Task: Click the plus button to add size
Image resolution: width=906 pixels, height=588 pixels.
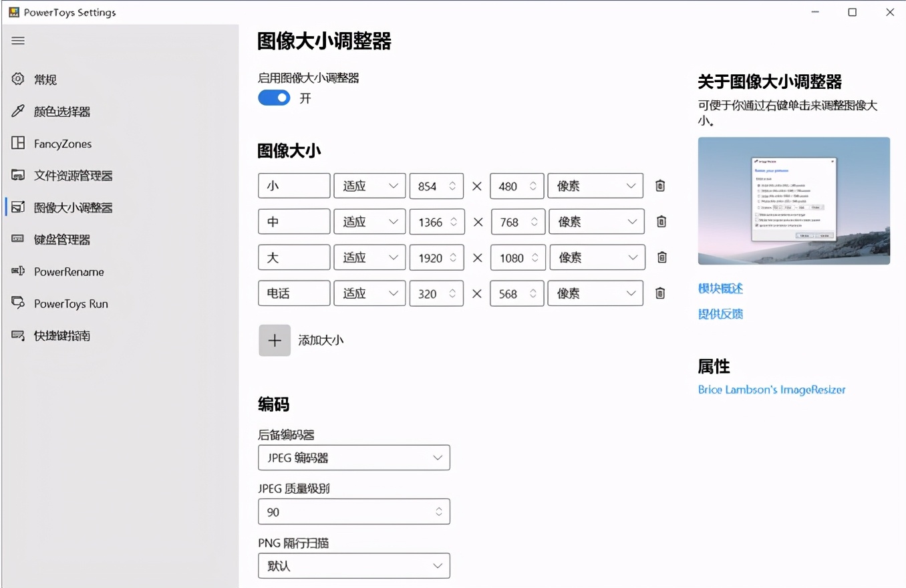Action: [x=275, y=340]
